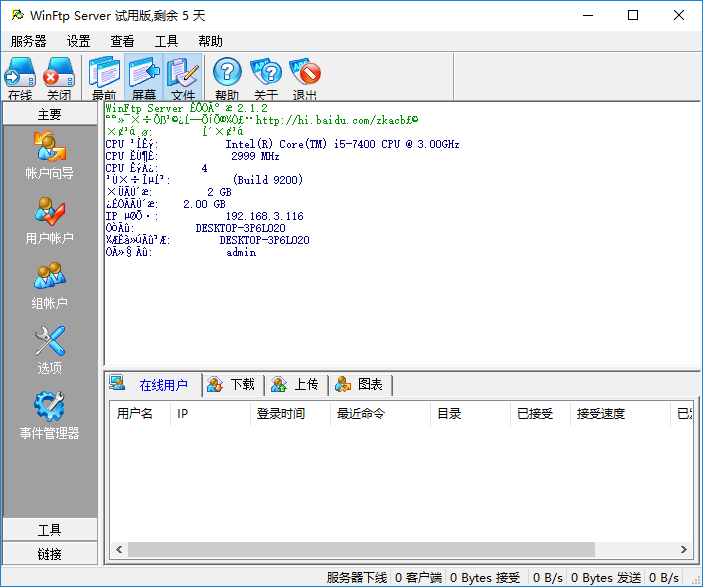Viewport: 703px width, 587px height.
Task: Open 帮助 help toolbar icon
Action: point(227,77)
